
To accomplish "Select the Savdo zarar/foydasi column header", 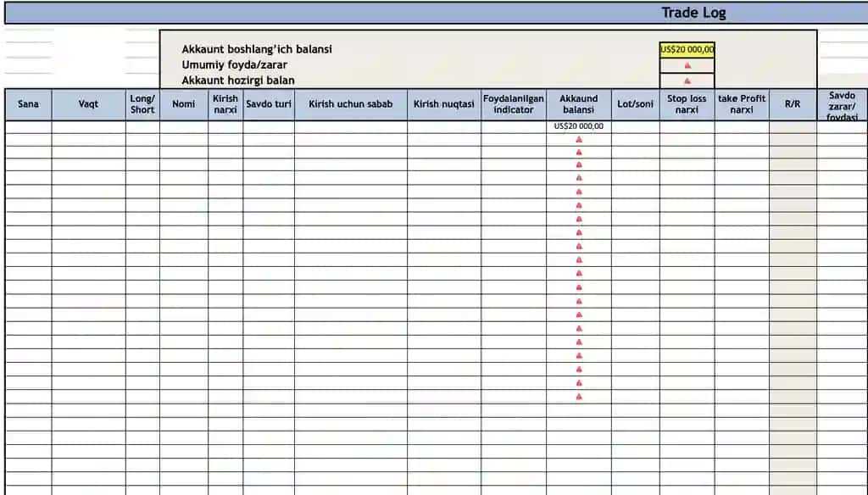I will point(842,104).
